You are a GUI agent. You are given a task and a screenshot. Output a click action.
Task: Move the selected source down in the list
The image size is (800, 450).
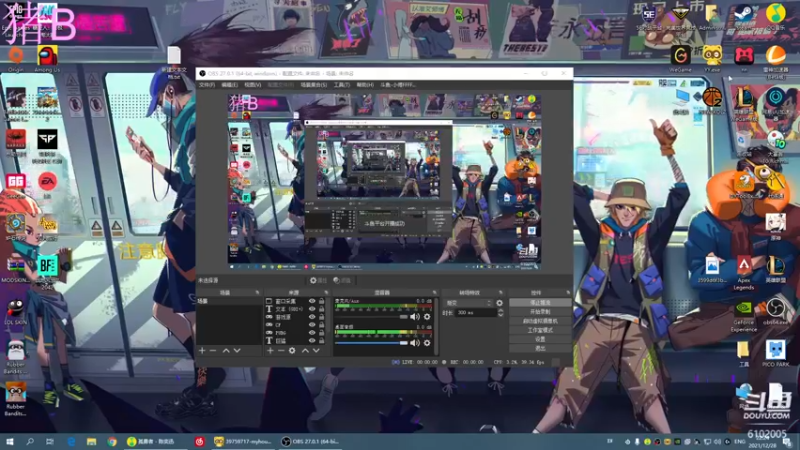tap(316, 351)
